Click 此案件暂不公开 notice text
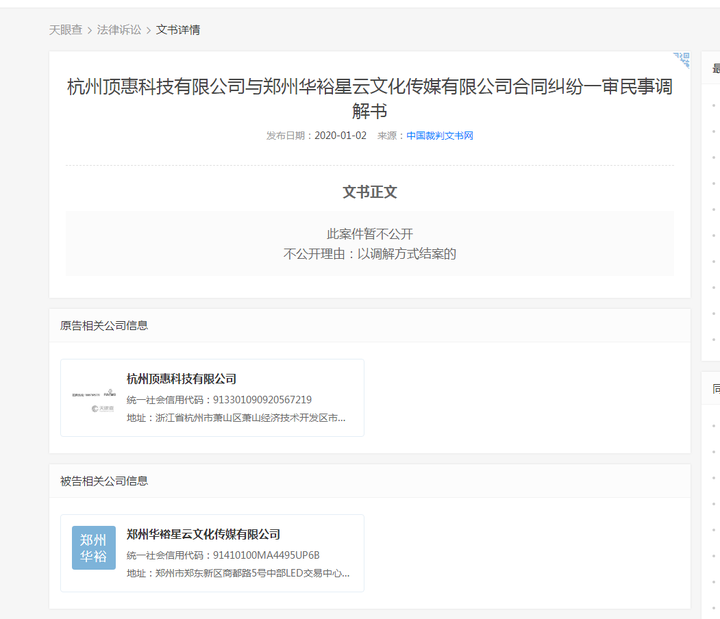 tap(370, 234)
